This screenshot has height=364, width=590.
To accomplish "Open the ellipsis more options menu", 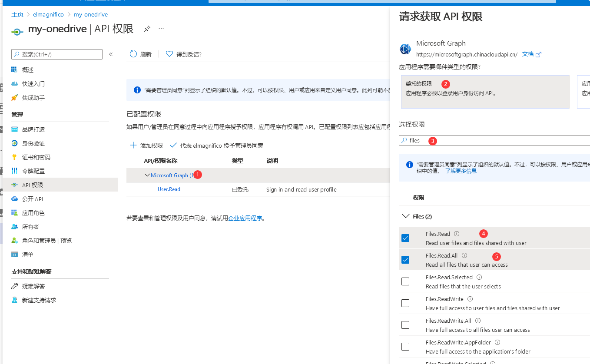I will pyautogui.click(x=161, y=29).
